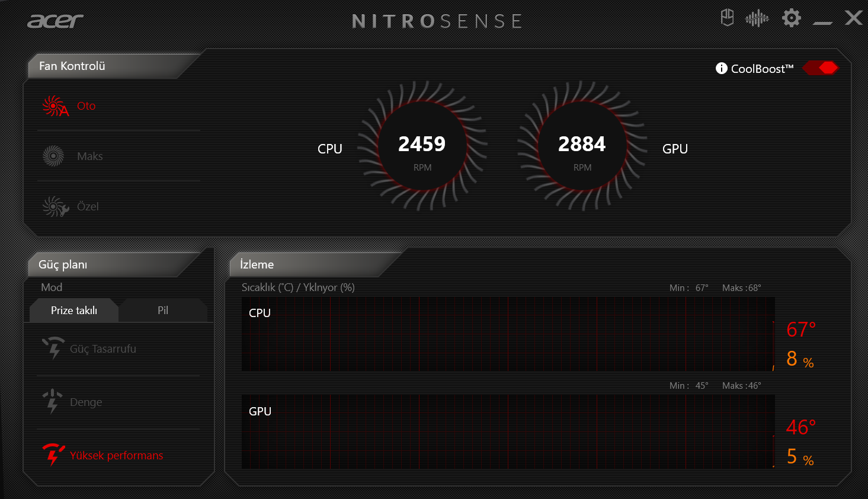Click the GPU temperature graph

pos(508,432)
